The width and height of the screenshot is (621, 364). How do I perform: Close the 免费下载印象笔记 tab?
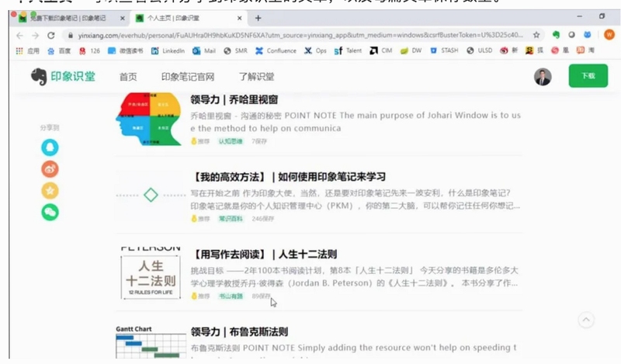click(x=123, y=18)
